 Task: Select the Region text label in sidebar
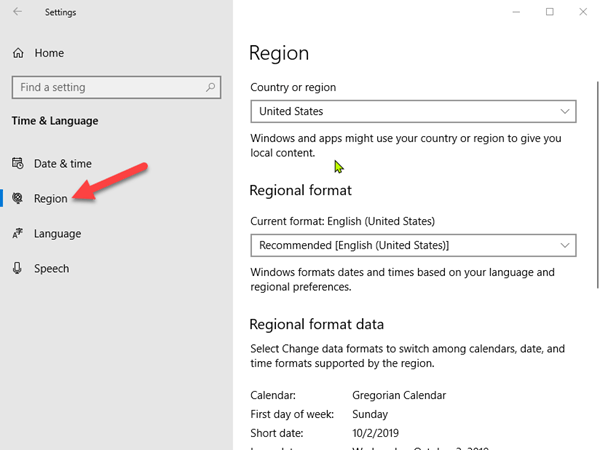tap(51, 198)
